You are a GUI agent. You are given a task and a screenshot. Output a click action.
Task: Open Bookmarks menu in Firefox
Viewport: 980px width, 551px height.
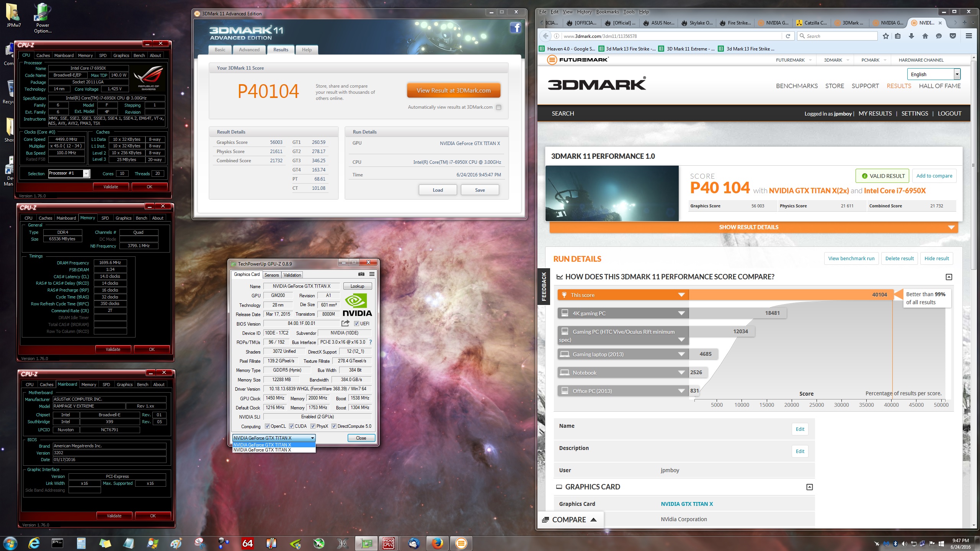pyautogui.click(x=607, y=12)
